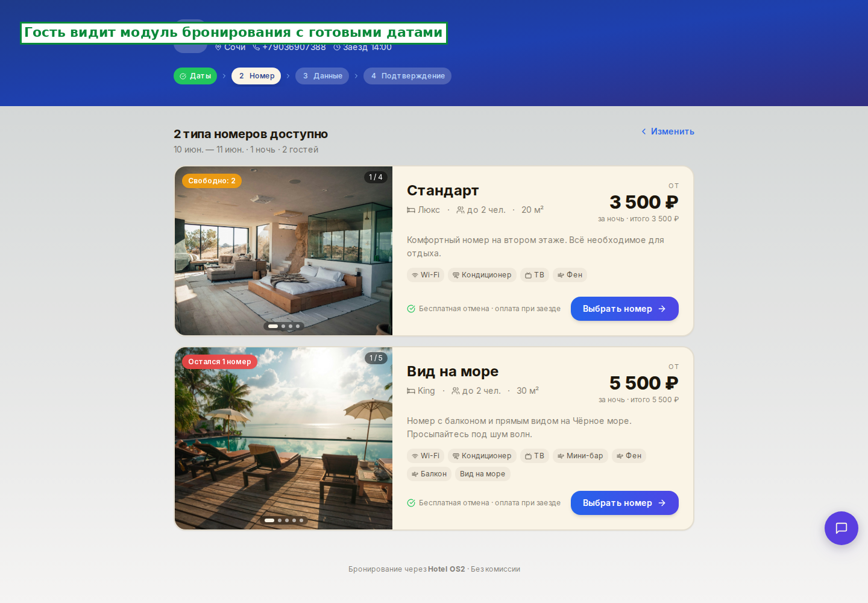Click the Wi-Fi amenity chip in Стандарт
868x603 pixels.
click(x=426, y=275)
